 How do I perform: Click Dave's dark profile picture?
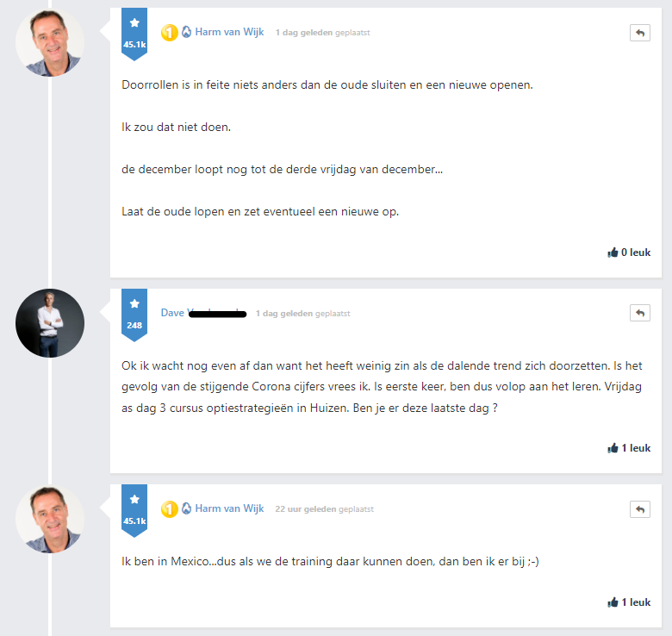pyautogui.click(x=50, y=323)
